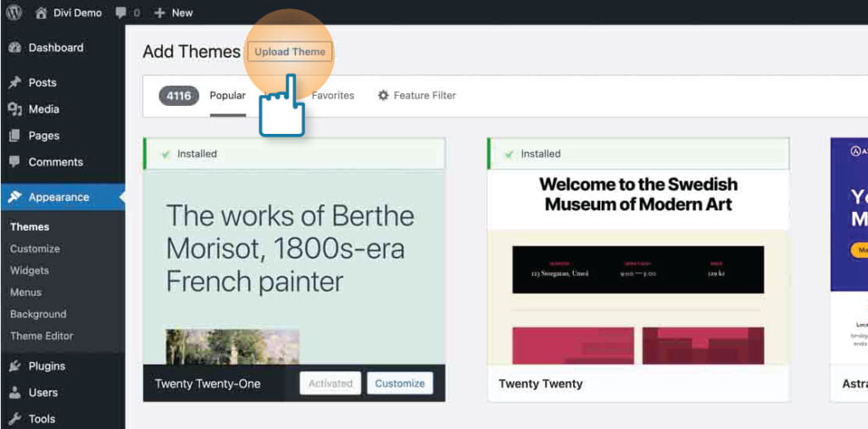Open Theme Editor submenu item

42,336
